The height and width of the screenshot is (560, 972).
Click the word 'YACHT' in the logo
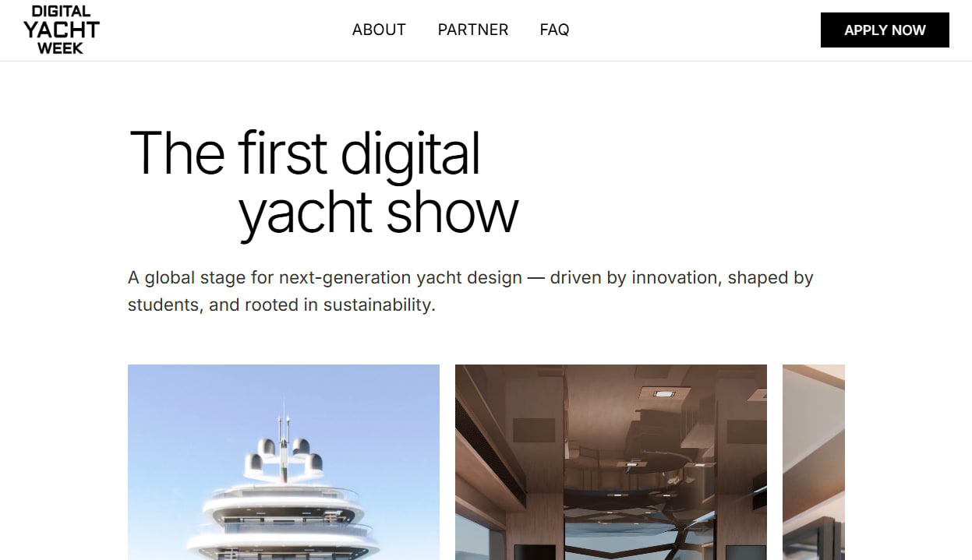click(61, 29)
